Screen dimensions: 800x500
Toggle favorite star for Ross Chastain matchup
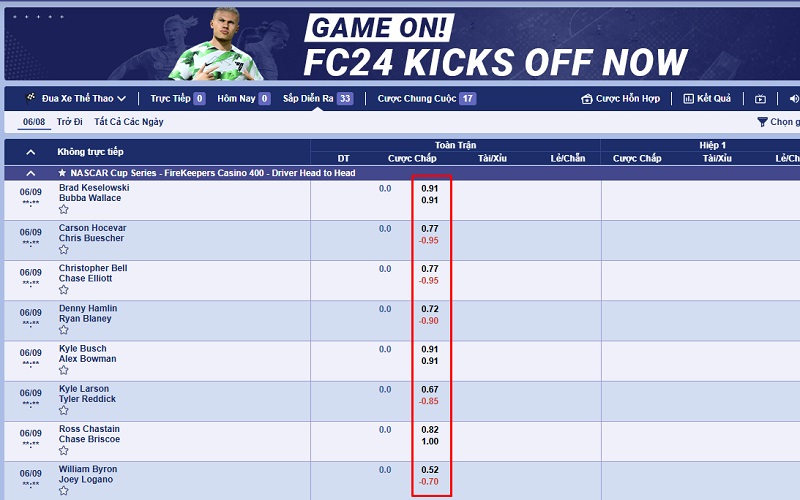(x=64, y=451)
